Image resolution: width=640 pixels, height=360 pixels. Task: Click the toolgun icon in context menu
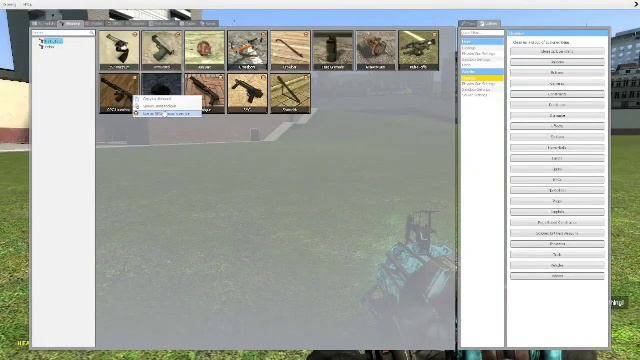(x=137, y=106)
